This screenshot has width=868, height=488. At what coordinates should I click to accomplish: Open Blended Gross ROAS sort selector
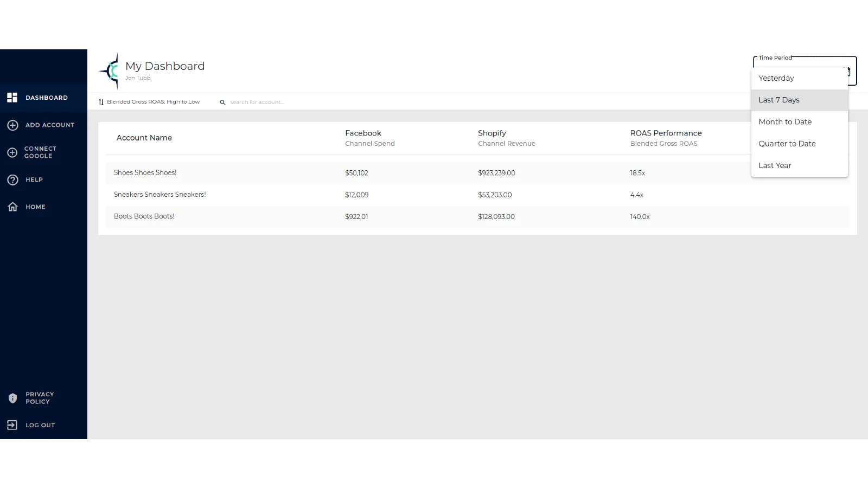pyautogui.click(x=153, y=102)
